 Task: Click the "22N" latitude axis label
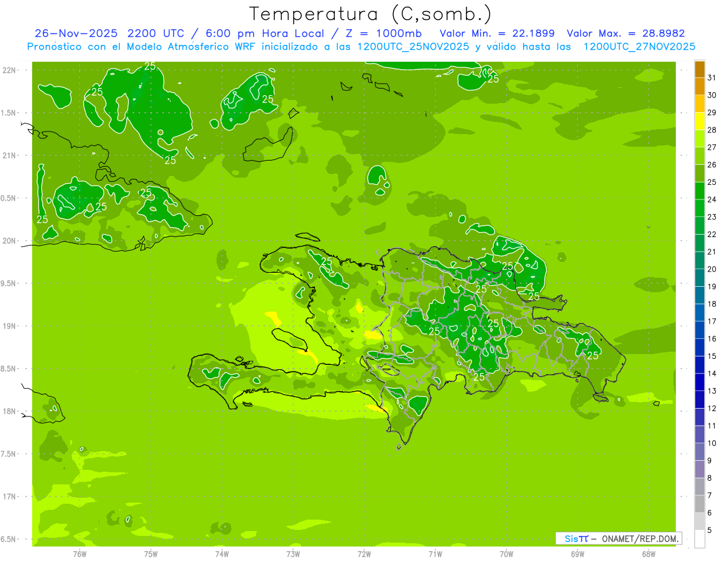coord(10,70)
